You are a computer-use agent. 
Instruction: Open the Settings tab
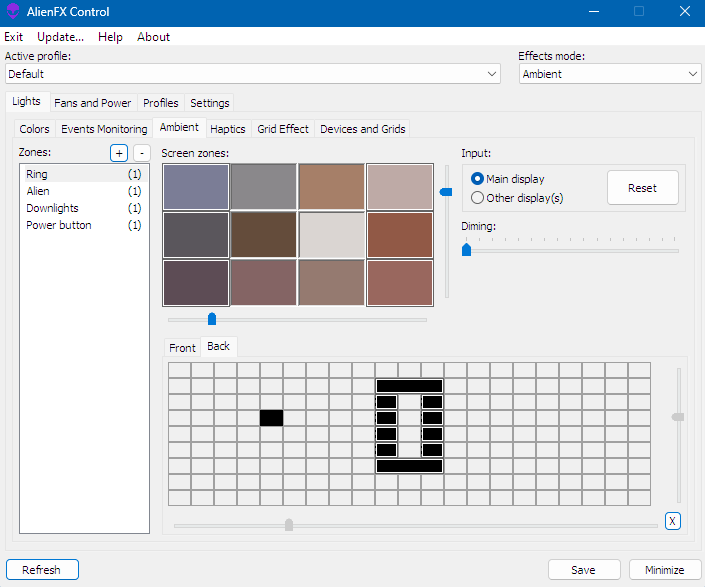click(210, 103)
